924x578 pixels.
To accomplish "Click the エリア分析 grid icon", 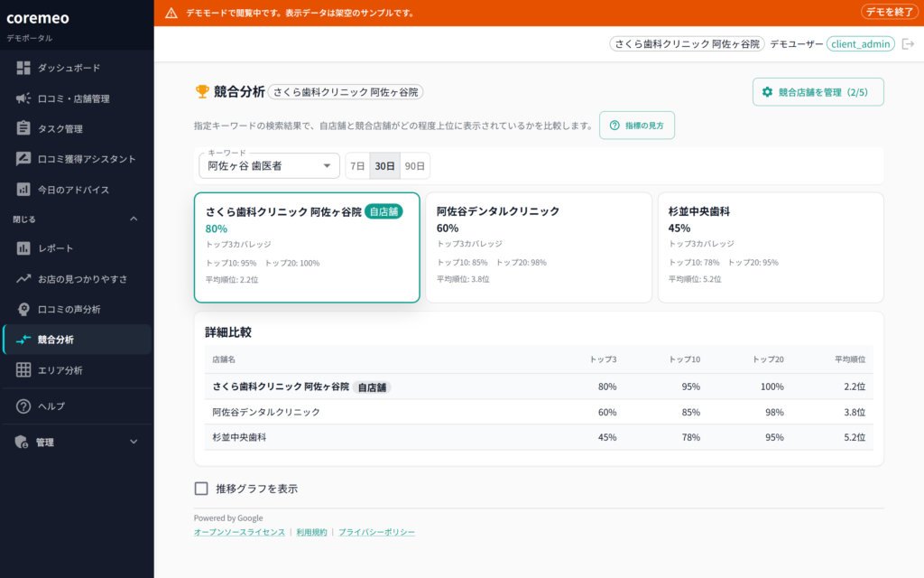I will (23, 369).
